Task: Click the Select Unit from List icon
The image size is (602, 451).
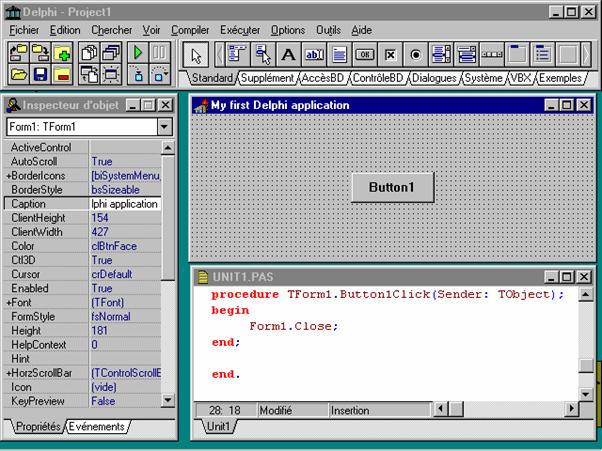Action: click(x=89, y=53)
